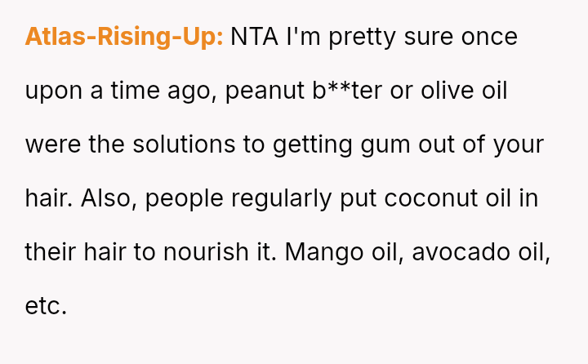Click the word "coconut" in the fourth line

pos(431,198)
